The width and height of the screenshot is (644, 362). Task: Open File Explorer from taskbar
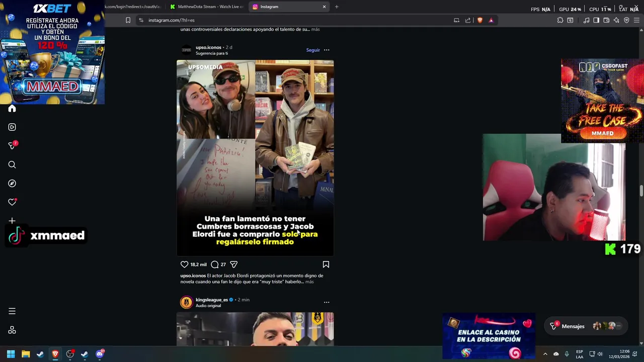(26, 354)
